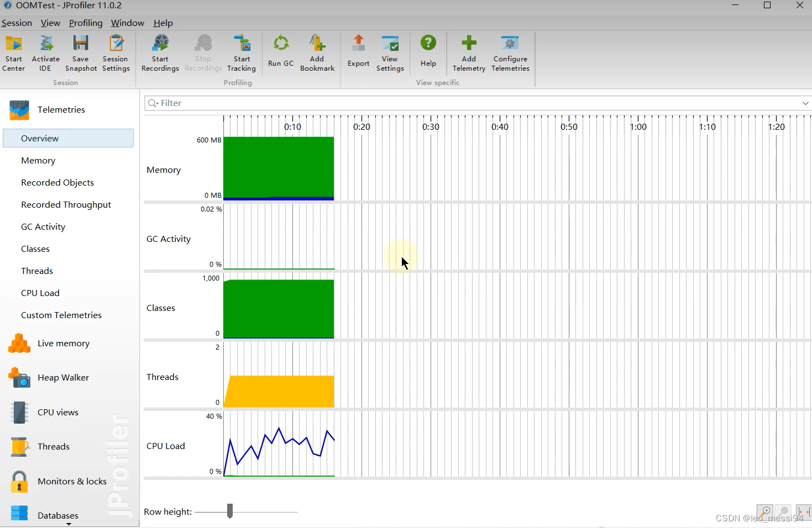
Task: Click the GC Activity row label in overview
Action: (169, 239)
